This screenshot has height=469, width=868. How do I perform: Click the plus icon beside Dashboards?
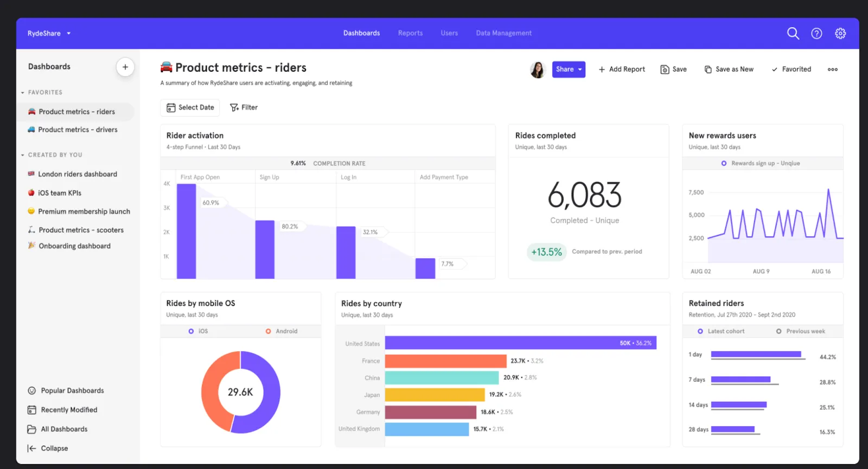point(125,67)
